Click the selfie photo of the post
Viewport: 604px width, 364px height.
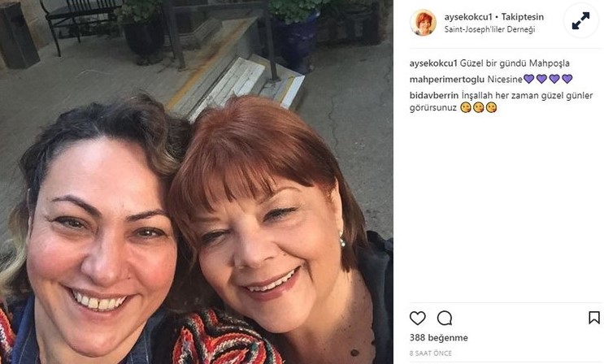197,182
